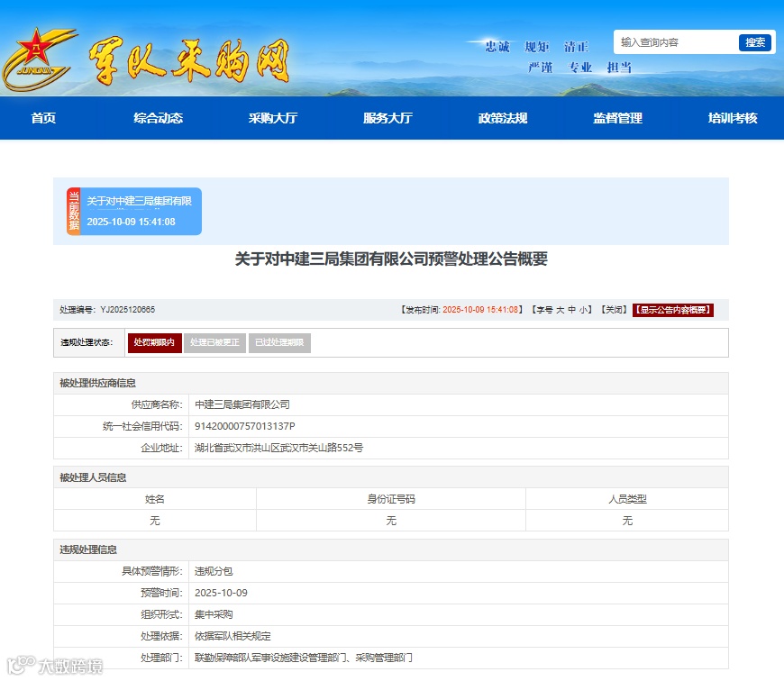The image size is (784, 681).
Task: Click the warning date 2025-10-09 value
Action: (221, 593)
